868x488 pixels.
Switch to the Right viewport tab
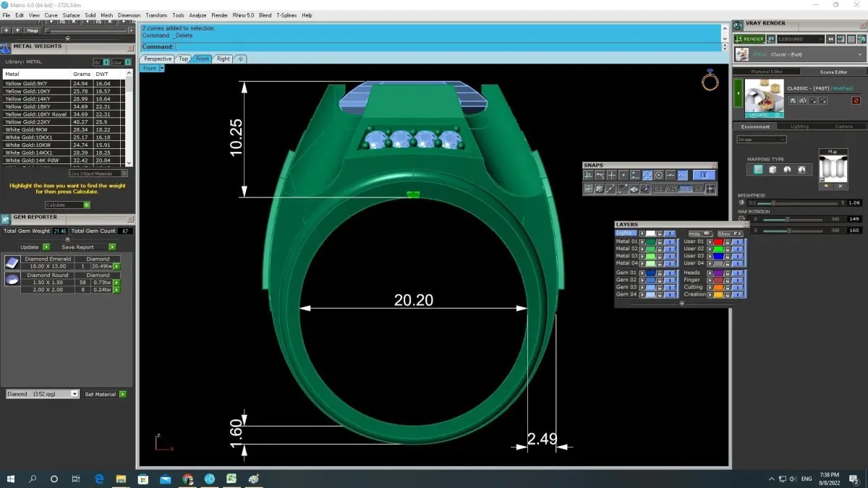pyautogui.click(x=223, y=59)
